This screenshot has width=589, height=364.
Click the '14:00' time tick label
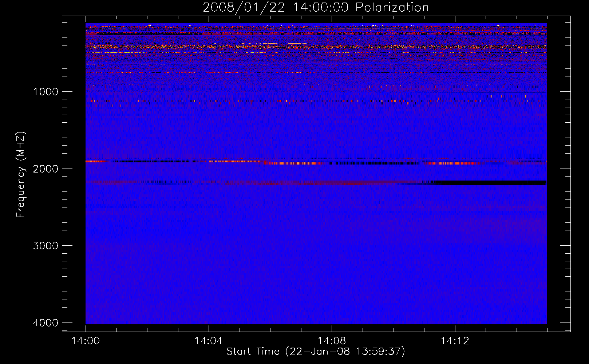click(86, 341)
